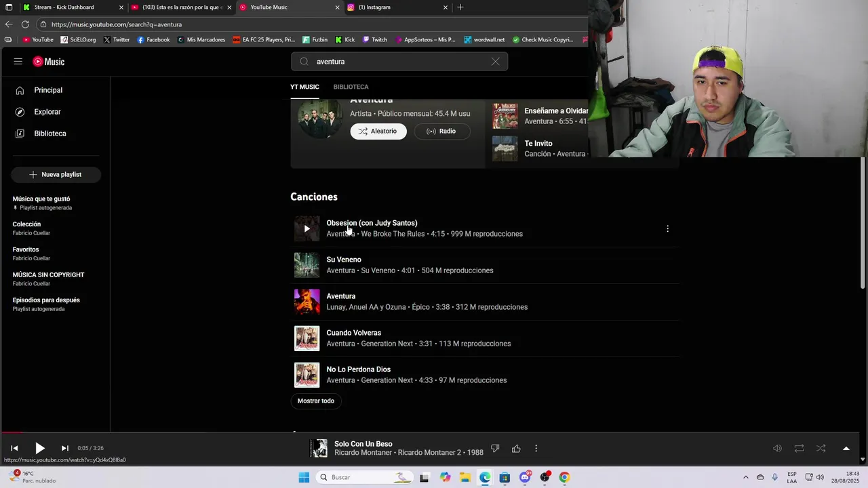Image resolution: width=868 pixels, height=488 pixels.
Task: Click the browser address bar URL
Action: click(x=117, y=24)
